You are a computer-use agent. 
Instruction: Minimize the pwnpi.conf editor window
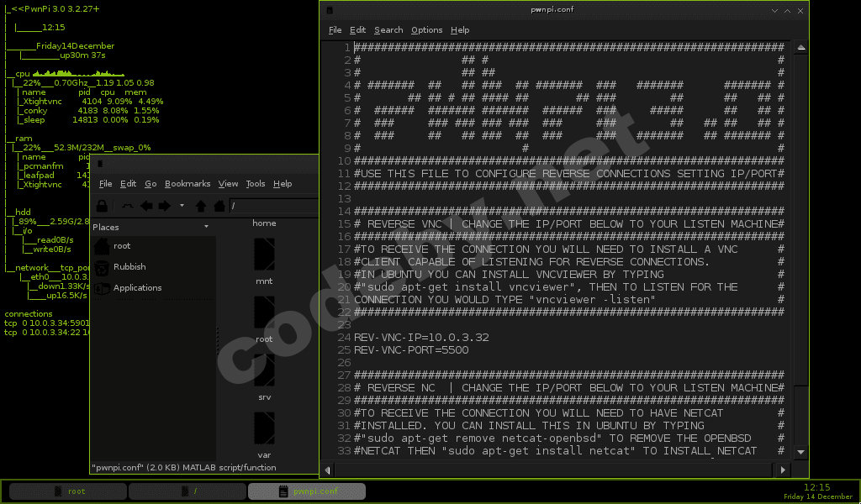[774, 10]
